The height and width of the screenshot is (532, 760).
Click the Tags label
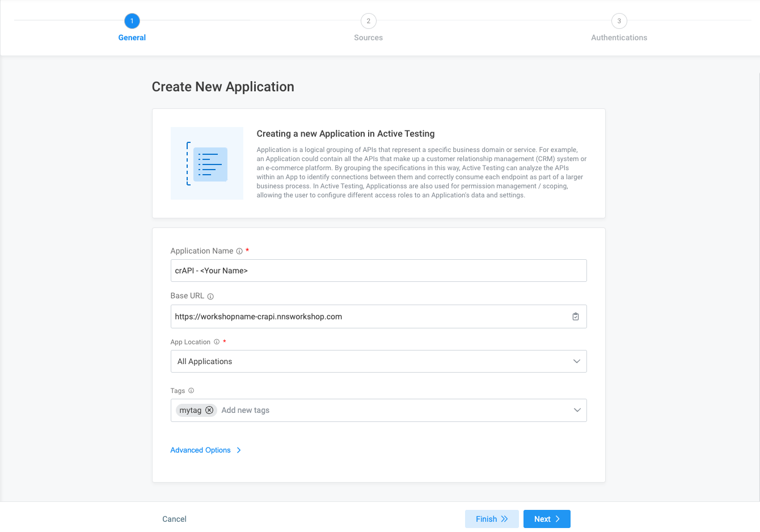(x=178, y=391)
